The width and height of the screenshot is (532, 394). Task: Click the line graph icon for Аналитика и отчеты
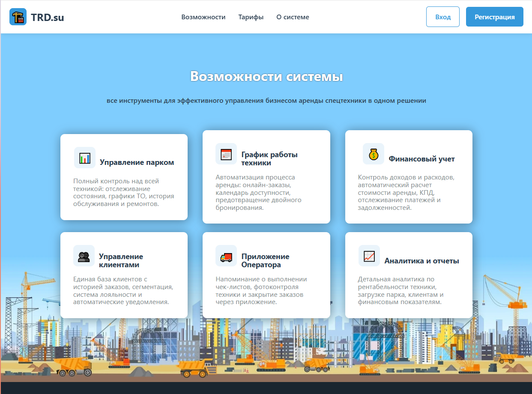(369, 256)
